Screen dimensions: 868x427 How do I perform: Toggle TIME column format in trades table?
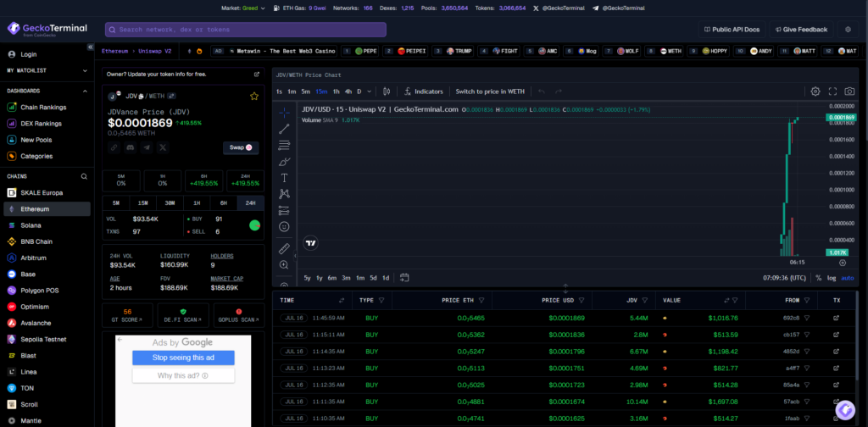click(x=342, y=300)
